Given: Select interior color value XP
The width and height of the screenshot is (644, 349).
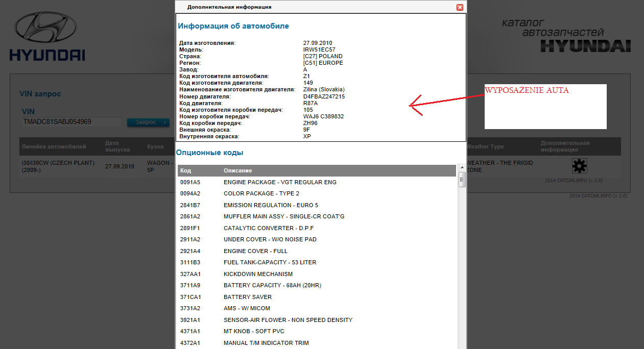Looking at the screenshot, I should point(307,136).
